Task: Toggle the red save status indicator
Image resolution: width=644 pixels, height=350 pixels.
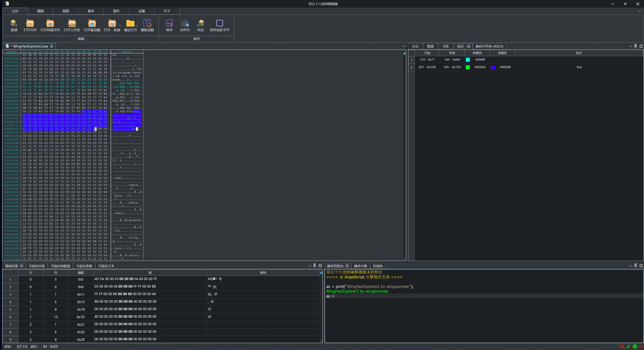Action: tap(622, 346)
